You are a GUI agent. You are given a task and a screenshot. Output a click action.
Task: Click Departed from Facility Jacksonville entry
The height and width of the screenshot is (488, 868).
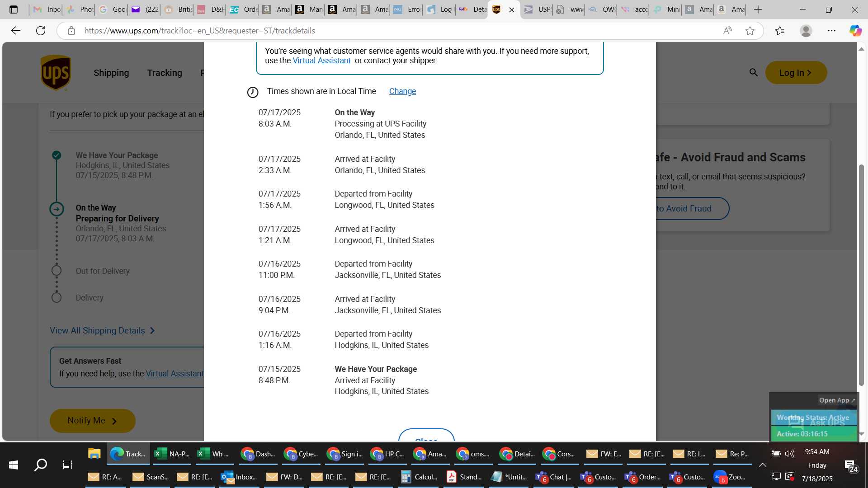388,270
